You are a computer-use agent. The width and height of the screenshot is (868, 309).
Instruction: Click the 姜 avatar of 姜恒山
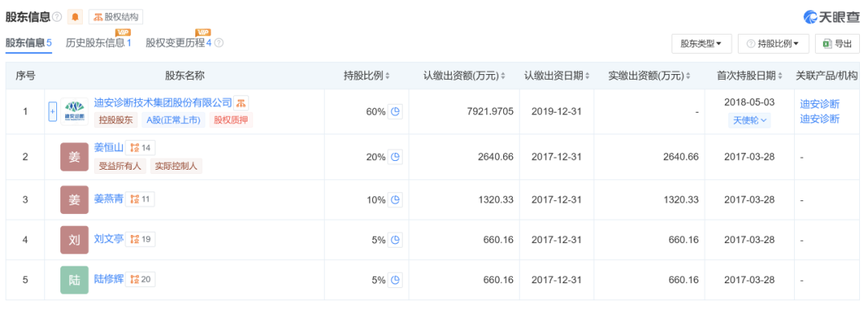tap(74, 157)
